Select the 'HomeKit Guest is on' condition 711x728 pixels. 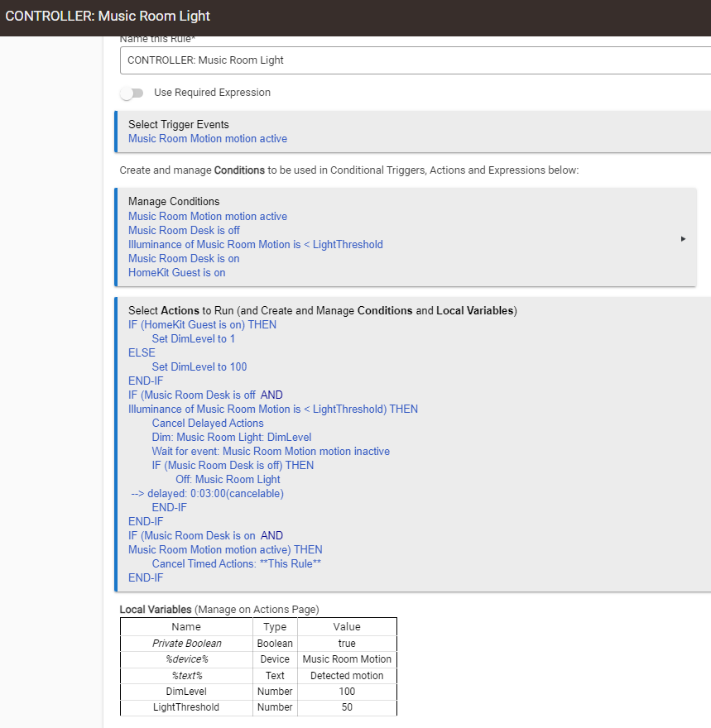point(176,272)
